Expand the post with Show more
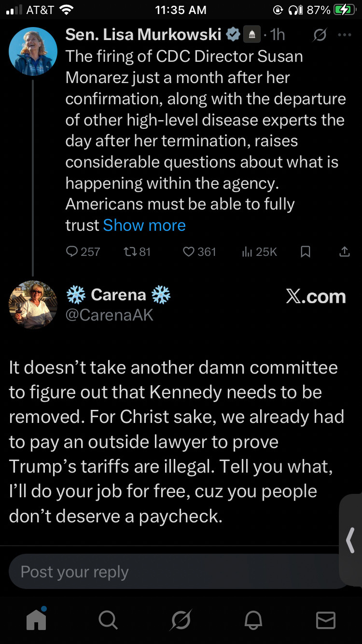Viewport: 362px width, 644px height. click(144, 225)
